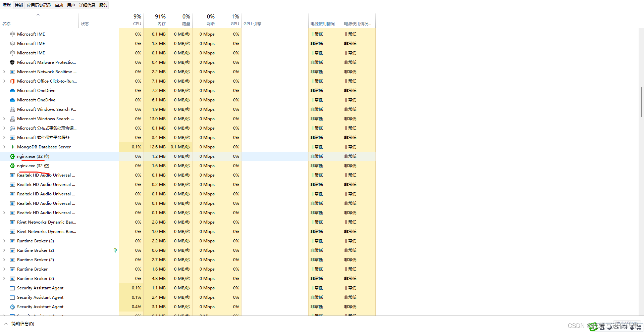Switch to 进程 tab

coord(7,5)
